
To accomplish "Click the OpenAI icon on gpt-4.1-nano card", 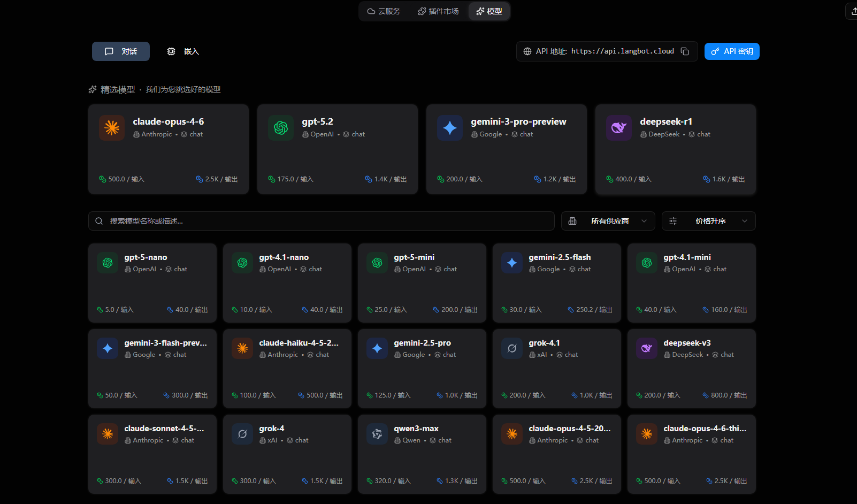I will click(x=242, y=263).
